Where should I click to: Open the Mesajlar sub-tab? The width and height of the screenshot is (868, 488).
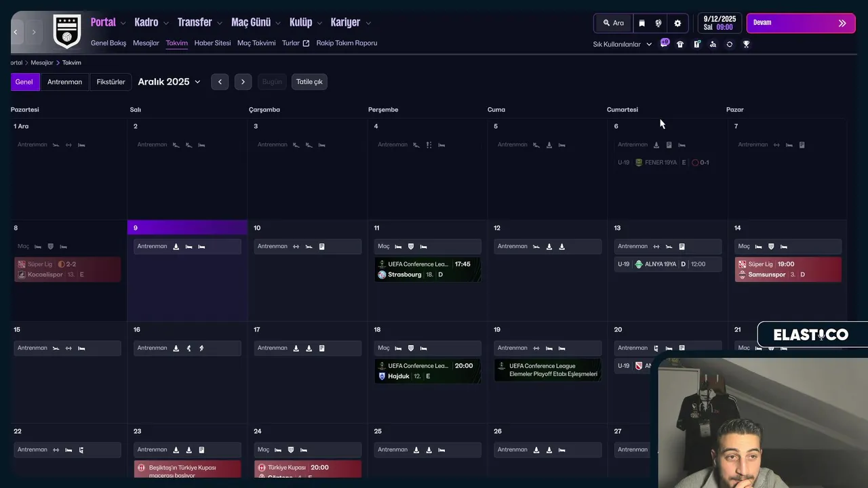coord(146,43)
